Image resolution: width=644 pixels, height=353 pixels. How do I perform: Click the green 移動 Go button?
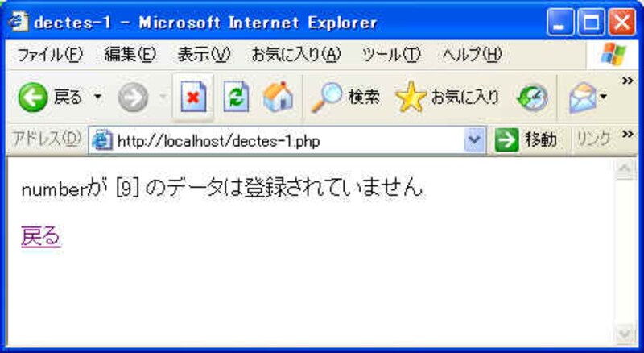tap(526, 141)
